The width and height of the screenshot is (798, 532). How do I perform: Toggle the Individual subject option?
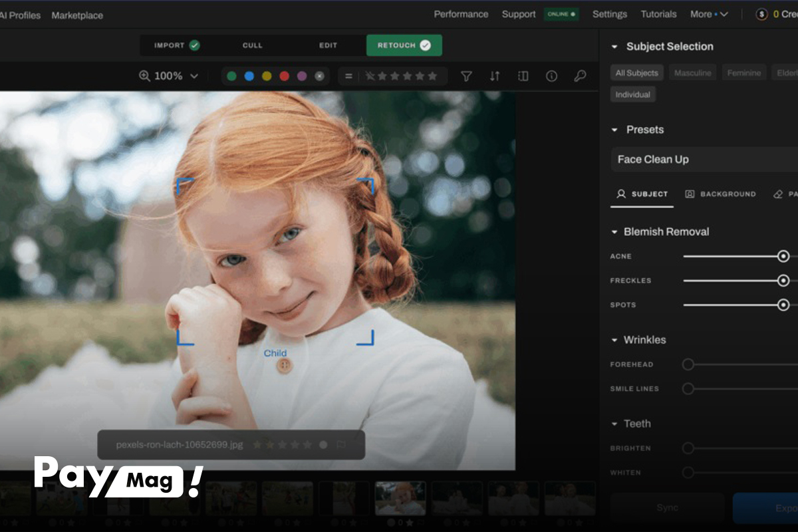[632, 94]
